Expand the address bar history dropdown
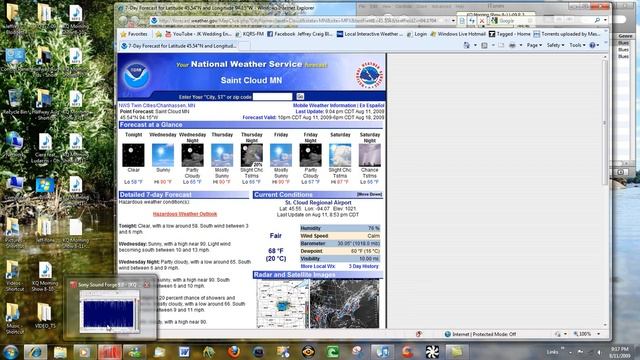The width and height of the screenshot is (640, 360). [x=453, y=20]
